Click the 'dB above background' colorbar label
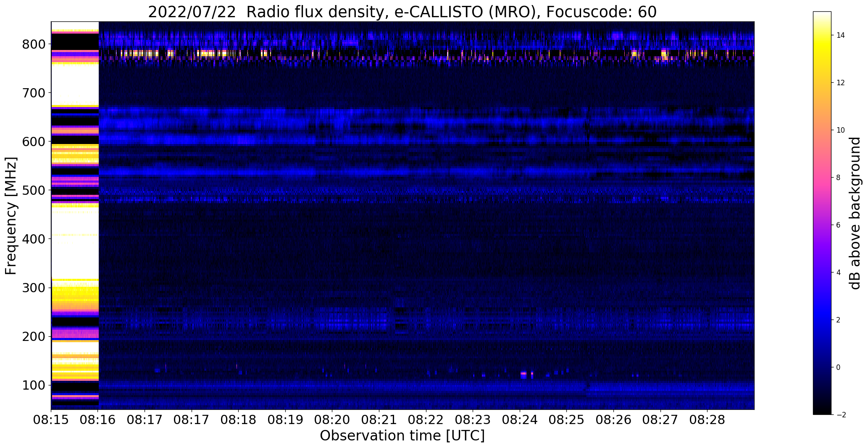This screenshot has height=448, width=868. coord(855,213)
